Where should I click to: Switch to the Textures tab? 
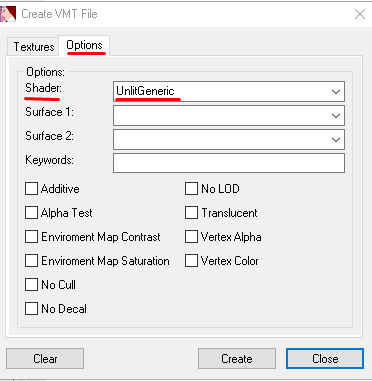coord(34,47)
